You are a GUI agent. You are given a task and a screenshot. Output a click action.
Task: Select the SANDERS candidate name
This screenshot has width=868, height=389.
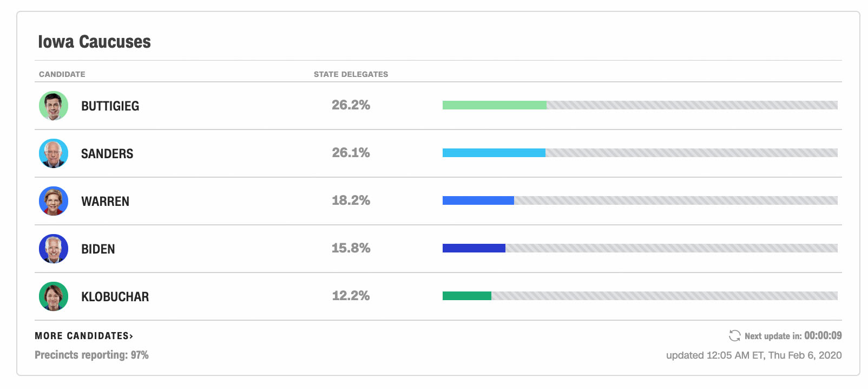coord(107,154)
